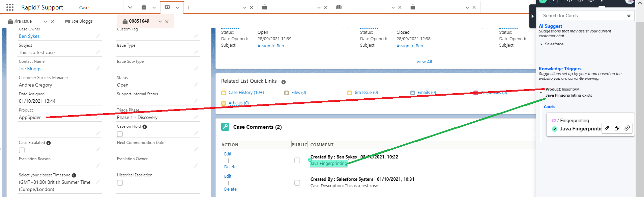Edit the Java Fingerprinting card
The image size is (644, 197).
click(607, 128)
